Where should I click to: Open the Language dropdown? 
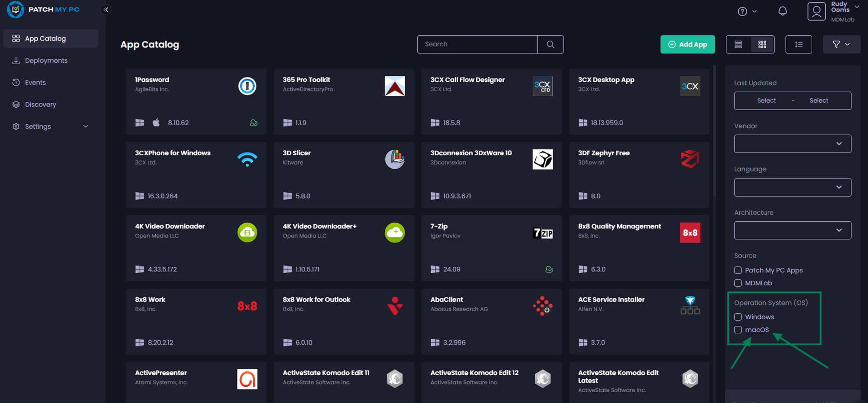coord(793,187)
